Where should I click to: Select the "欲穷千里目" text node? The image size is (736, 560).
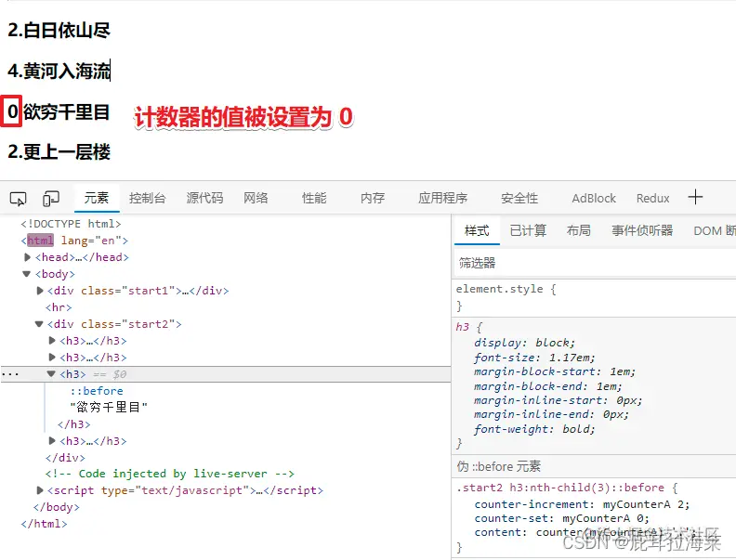coord(109,407)
